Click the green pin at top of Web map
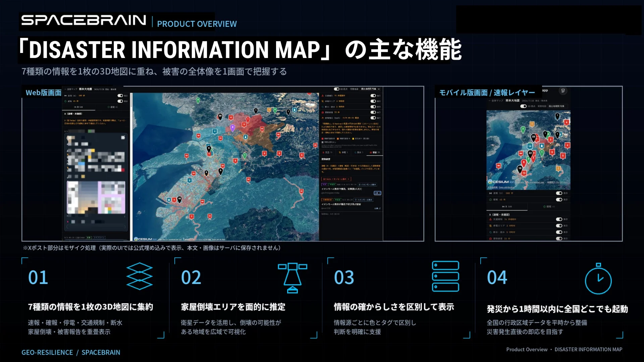The width and height of the screenshot is (644, 362). tap(198, 100)
